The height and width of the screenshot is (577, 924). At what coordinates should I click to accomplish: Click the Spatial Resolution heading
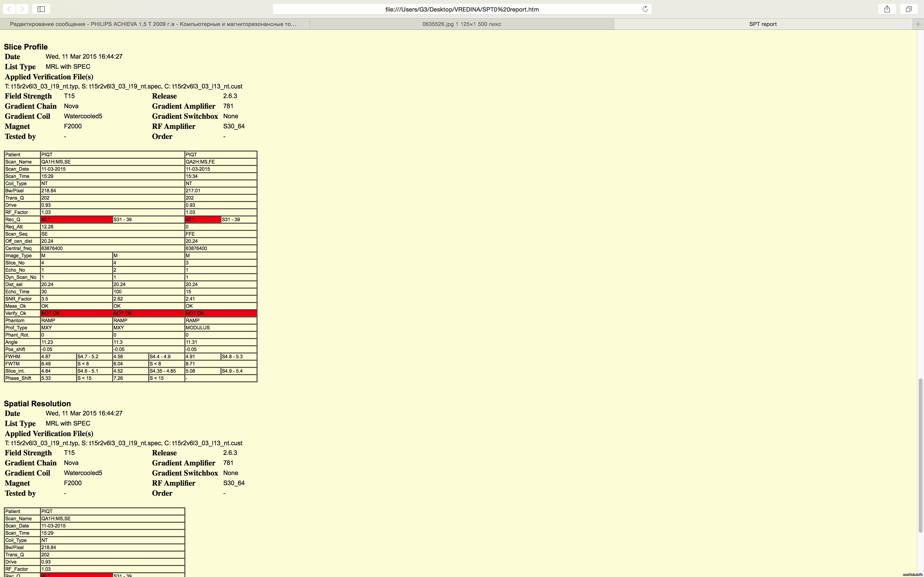click(37, 404)
